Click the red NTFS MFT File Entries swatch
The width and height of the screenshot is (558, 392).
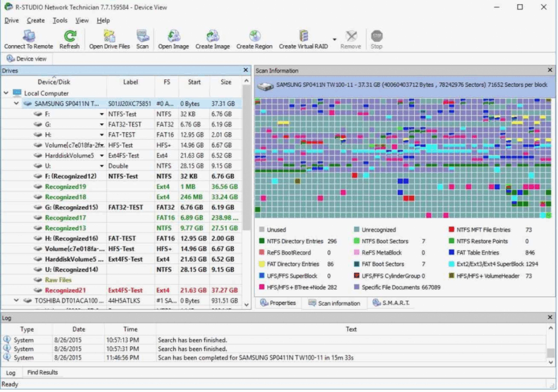[x=452, y=230]
